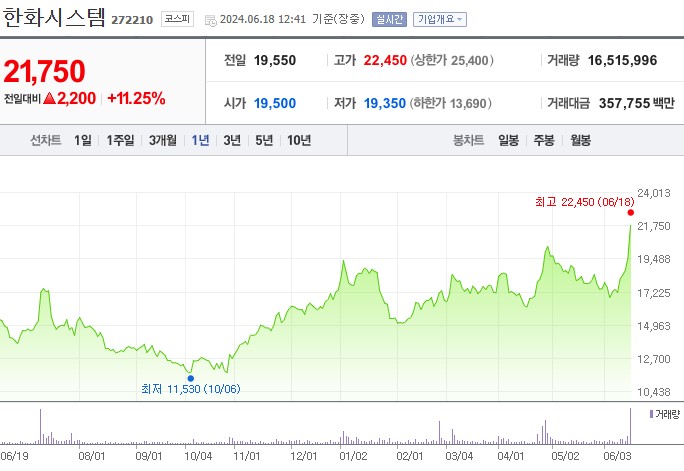Select the 1년 line chart tab

pyautogui.click(x=200, y=140)
